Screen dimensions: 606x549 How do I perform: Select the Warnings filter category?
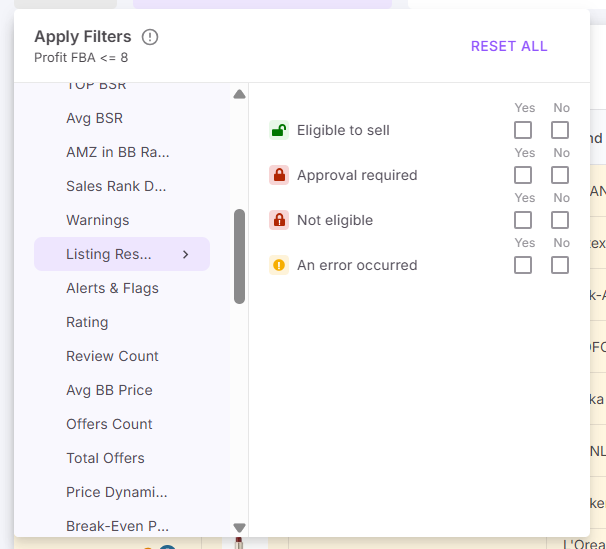click(x=98, y=220)
